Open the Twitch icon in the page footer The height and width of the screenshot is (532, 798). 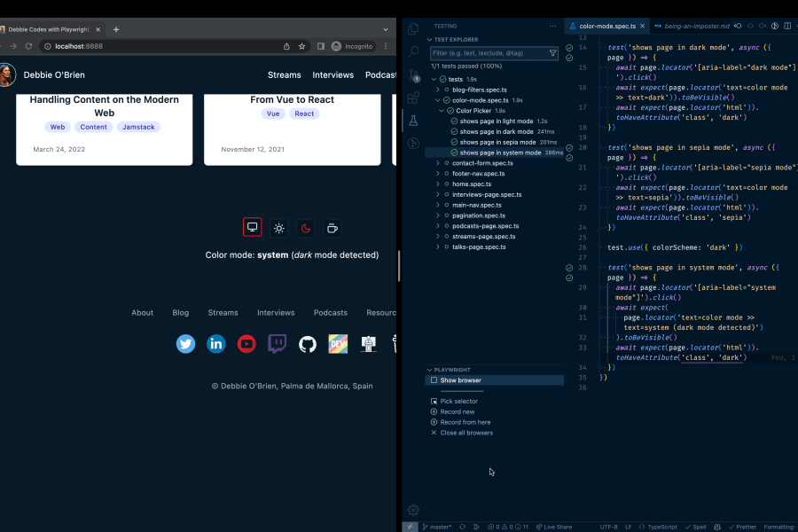pyautogui.click(x=277, y=344)
